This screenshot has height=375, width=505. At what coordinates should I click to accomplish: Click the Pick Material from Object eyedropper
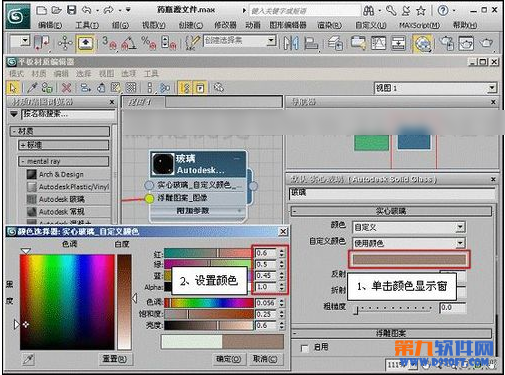click(32, 88)
